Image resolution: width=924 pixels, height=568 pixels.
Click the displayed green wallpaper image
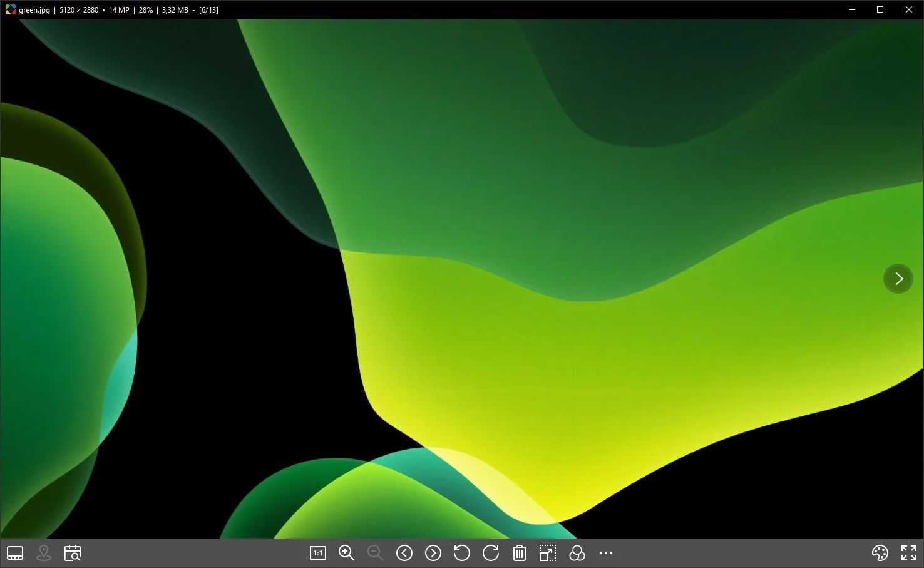click(461, 279)
